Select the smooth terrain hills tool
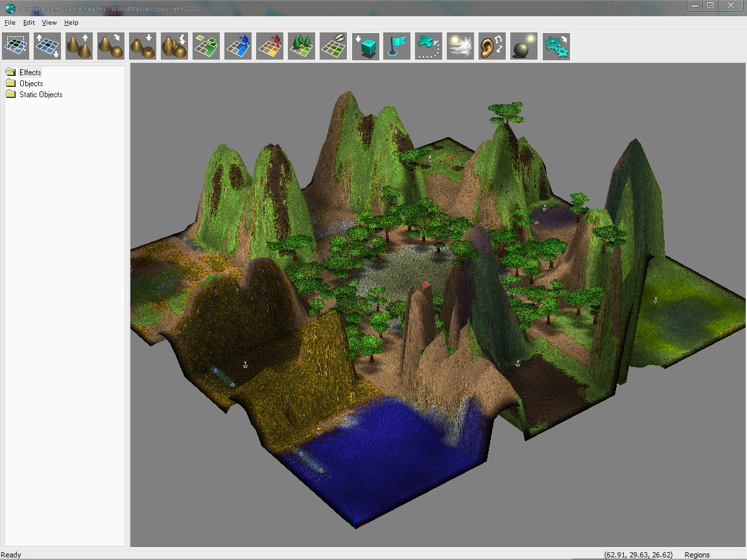 click(111, 46)
